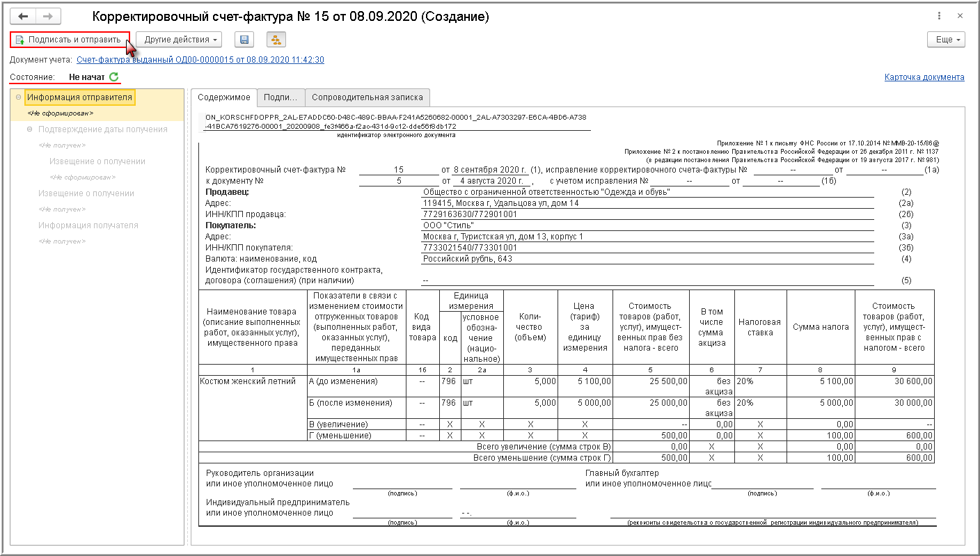Open Карточка документа link

pyautogui.click(x=924, y=77)
